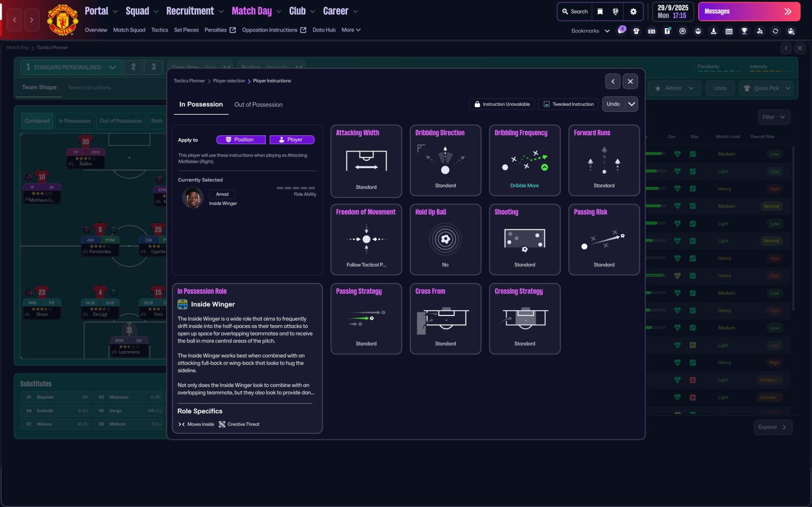Open the calendar bookmark icon
Viewport: 812px width, 507px height.
click(729, 31)
